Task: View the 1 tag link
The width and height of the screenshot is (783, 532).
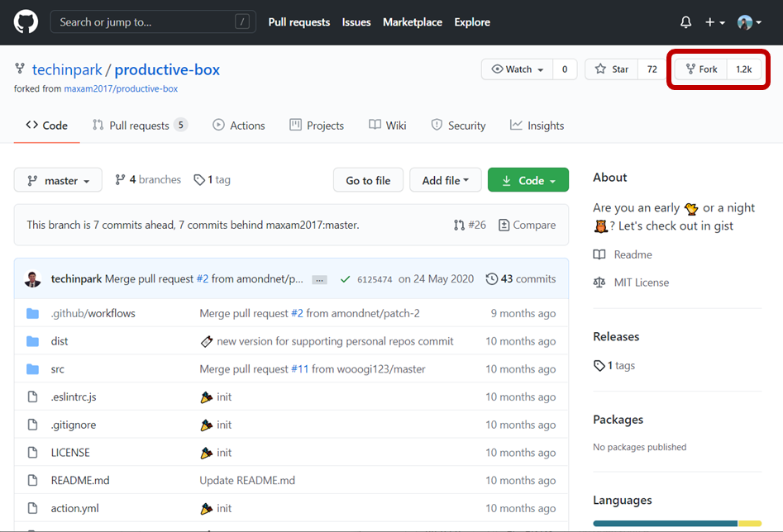Action: point(212,179)
